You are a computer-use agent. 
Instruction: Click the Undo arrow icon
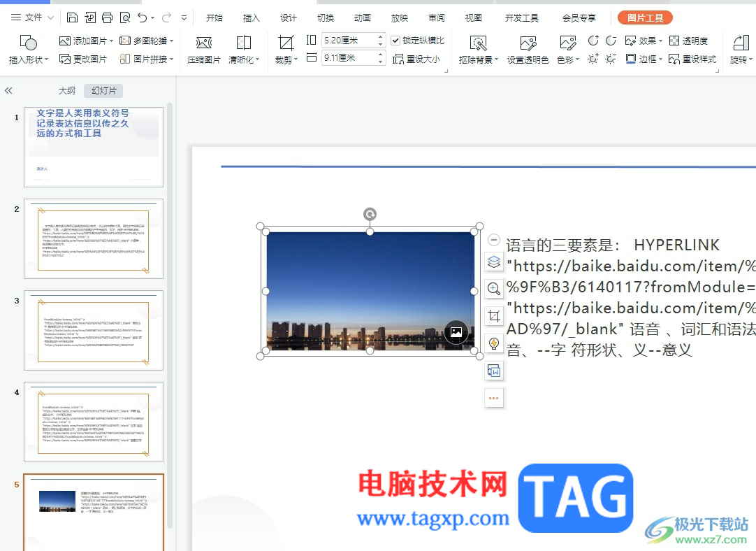point(143,18)
